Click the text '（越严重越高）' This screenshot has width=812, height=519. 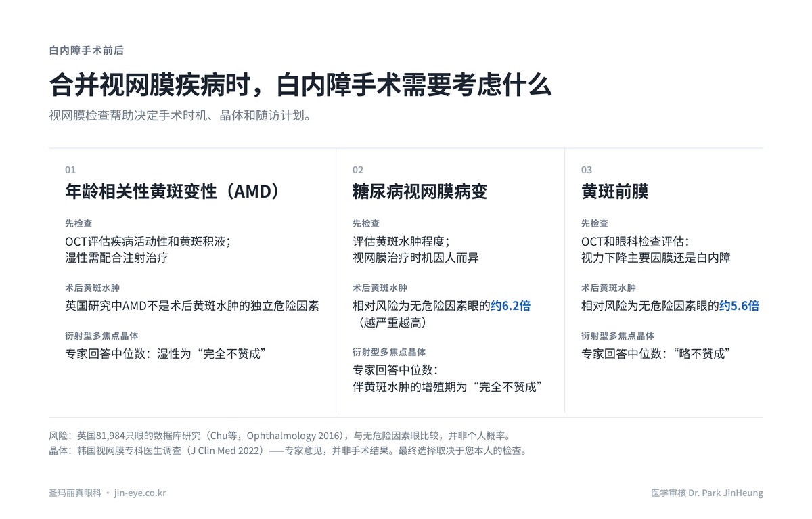[392, 323]
